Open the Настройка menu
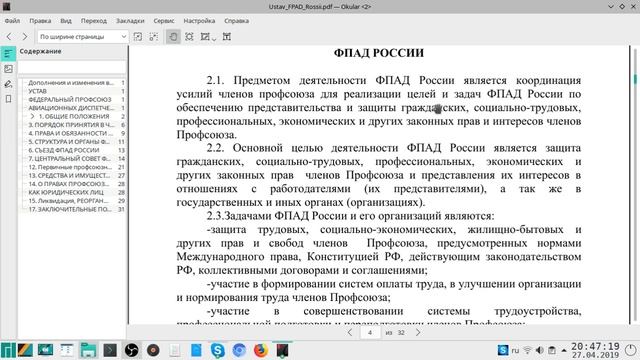 [199, 21]
